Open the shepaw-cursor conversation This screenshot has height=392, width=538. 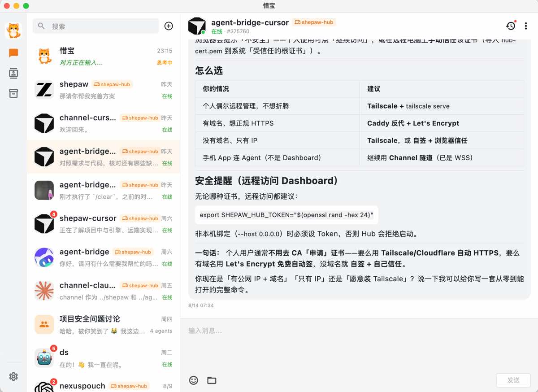[x=104, y=224]
